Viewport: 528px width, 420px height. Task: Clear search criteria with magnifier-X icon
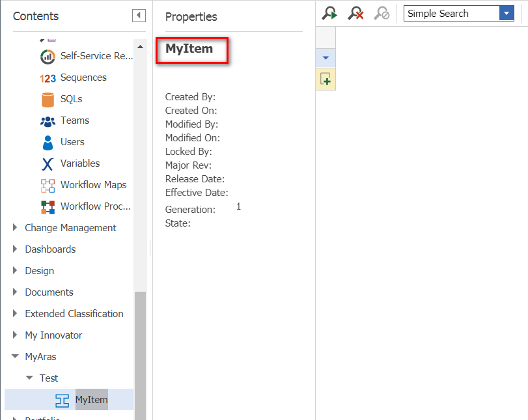pyautogui.click(x=355, y=14)
